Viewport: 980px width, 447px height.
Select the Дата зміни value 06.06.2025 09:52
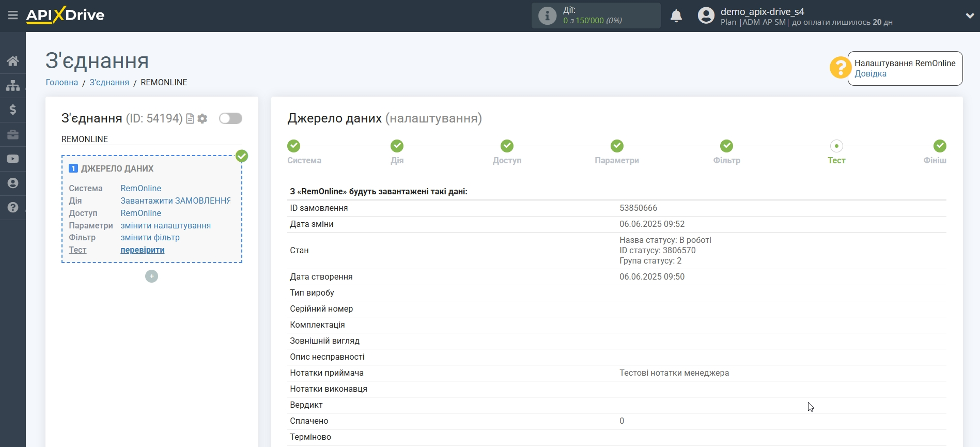[x=652, y=224]
